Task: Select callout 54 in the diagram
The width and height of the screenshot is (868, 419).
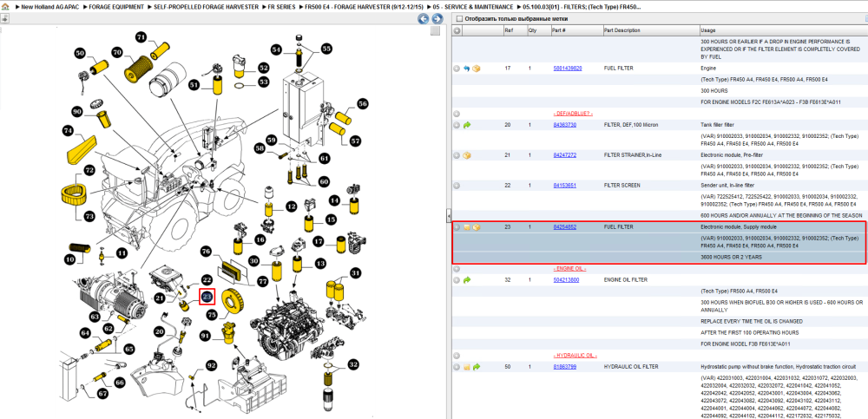Action: coord(277,49)
